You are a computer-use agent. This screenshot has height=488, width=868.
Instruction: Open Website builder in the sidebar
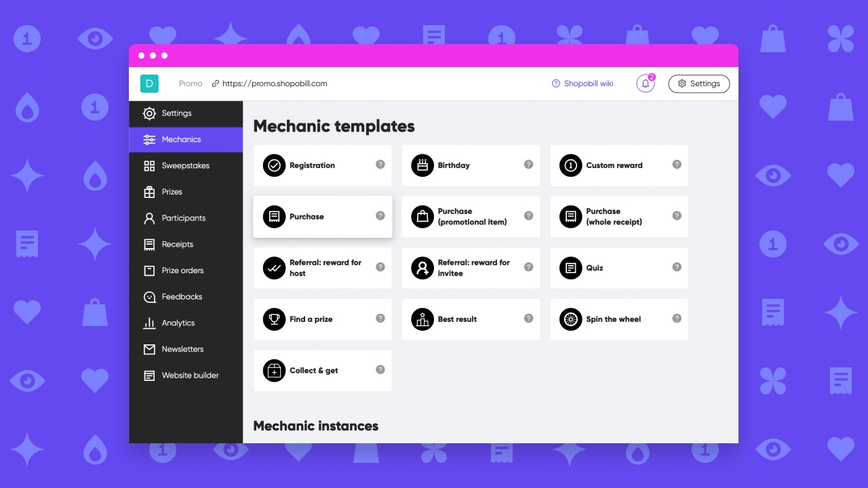coord(186,375)
